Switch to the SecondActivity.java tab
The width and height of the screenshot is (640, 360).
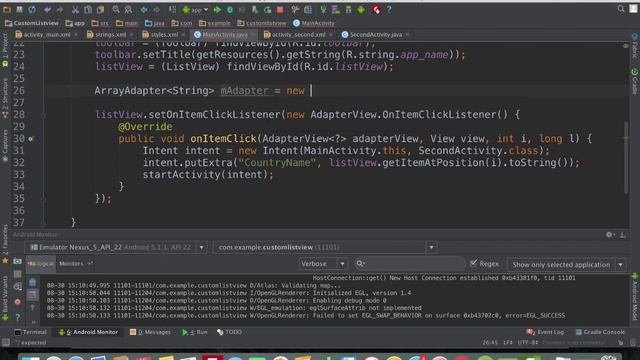pyautogui.click(x=376, y=35)
